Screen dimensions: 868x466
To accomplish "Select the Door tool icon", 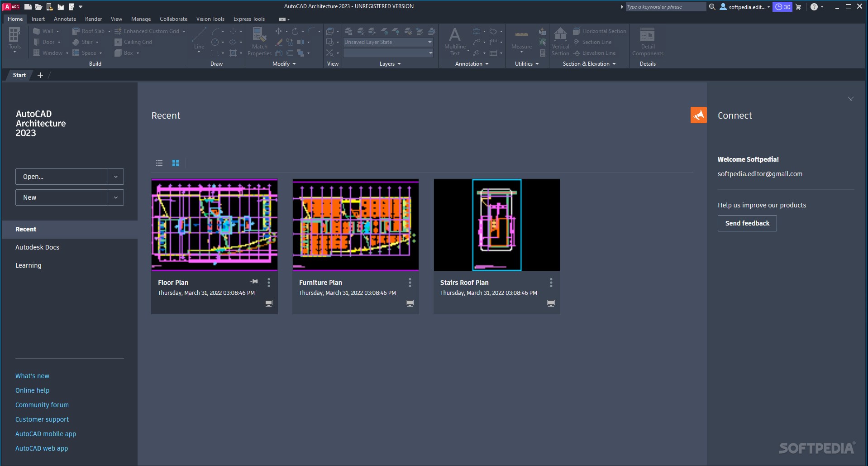I will tap(37, 42).
